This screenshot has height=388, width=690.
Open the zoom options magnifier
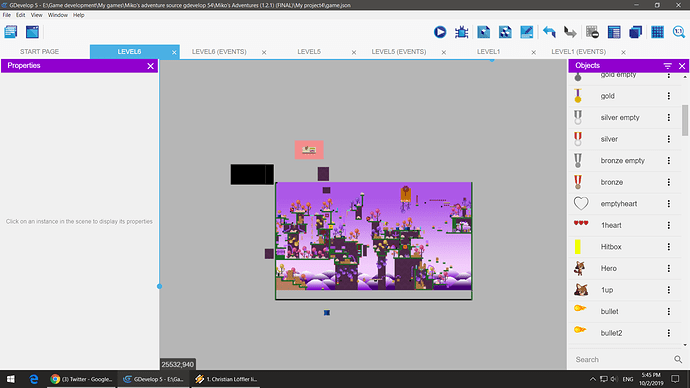coord(679,32)
